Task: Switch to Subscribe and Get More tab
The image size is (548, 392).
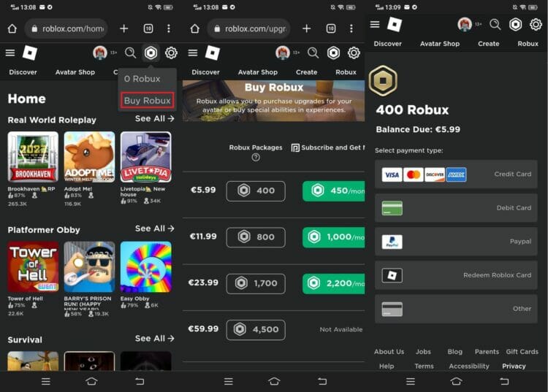Action: 328,147
